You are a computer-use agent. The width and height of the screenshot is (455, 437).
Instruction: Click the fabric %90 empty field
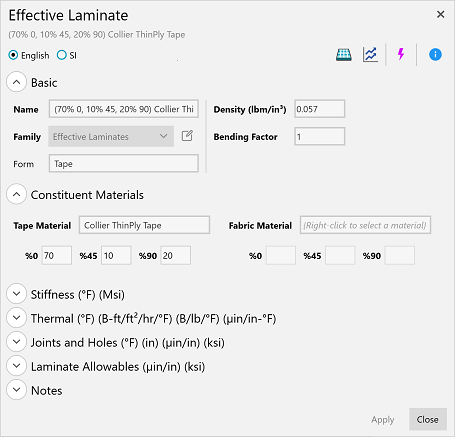click(x=400, y=255)
